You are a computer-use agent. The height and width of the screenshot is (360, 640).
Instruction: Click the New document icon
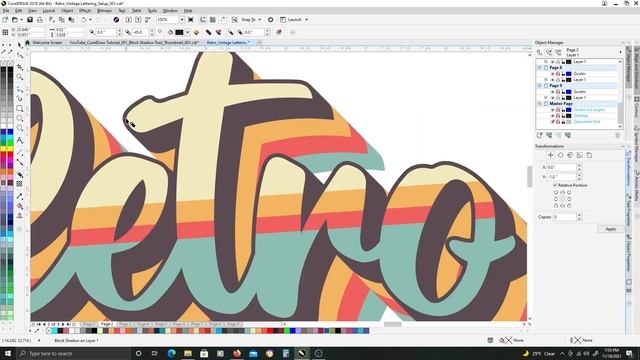click(5, 20)
